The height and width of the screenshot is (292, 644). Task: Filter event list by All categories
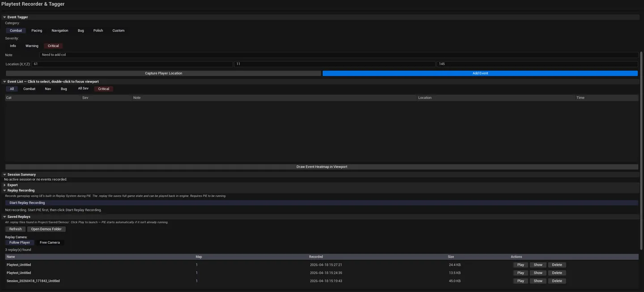(x=12, y=89)
